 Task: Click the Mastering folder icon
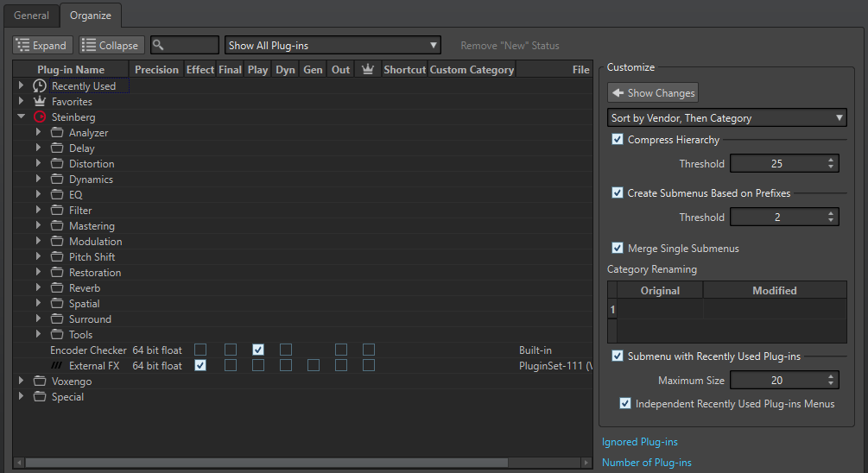(57, 226)
